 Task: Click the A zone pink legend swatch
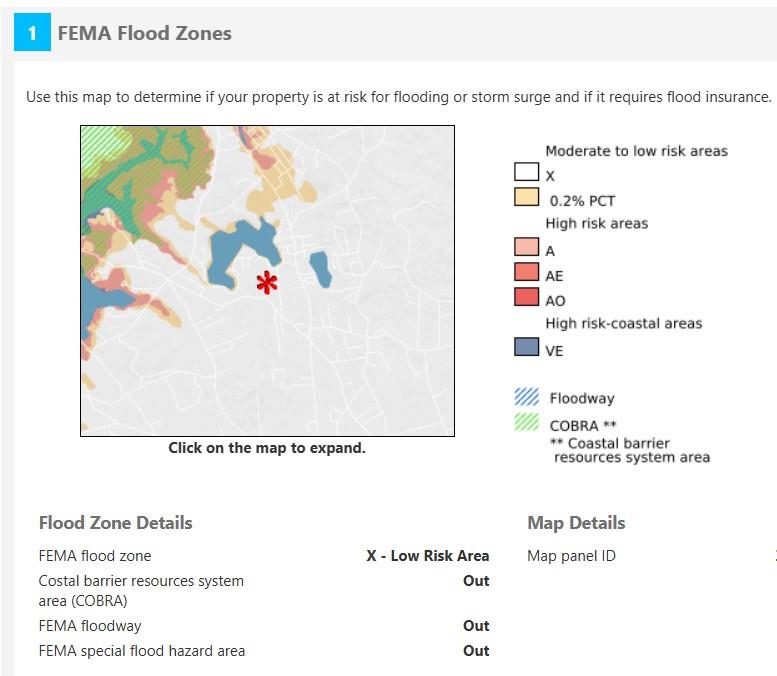coord(527,248)
